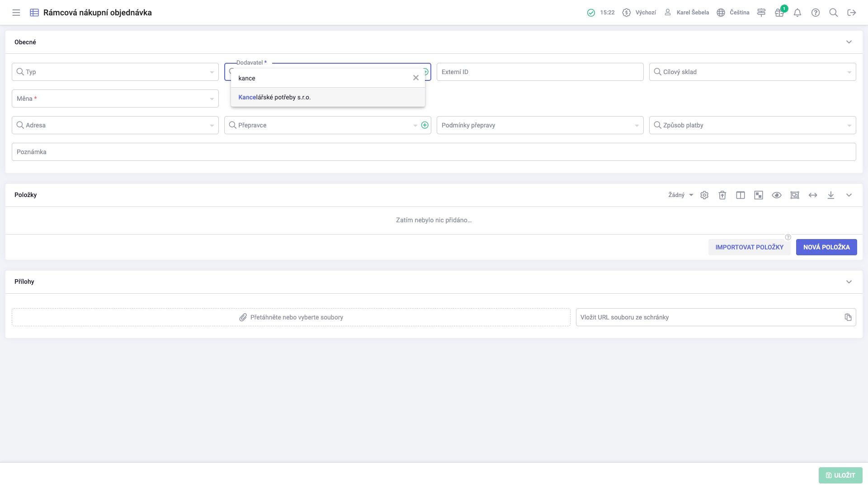Open the gift box updates icon
This screenshot has width=868, height=488.
(779, 13)
